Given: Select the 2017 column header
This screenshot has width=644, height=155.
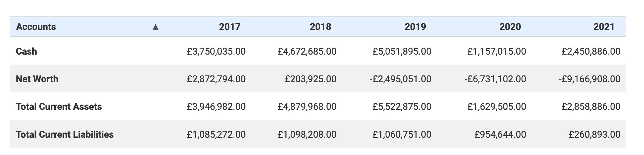Looking at the screenshot, I should pyautogui.click(x=229, y=27).
